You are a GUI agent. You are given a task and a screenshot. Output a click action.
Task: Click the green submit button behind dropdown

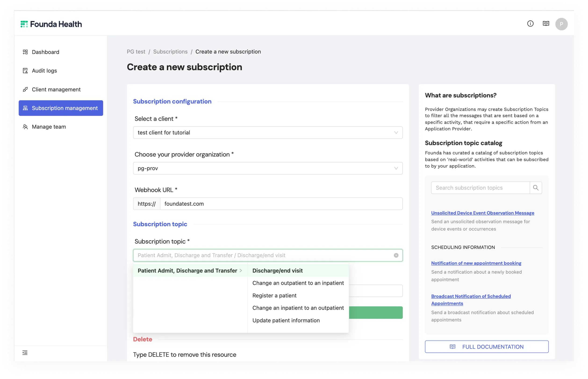[375, 313]
